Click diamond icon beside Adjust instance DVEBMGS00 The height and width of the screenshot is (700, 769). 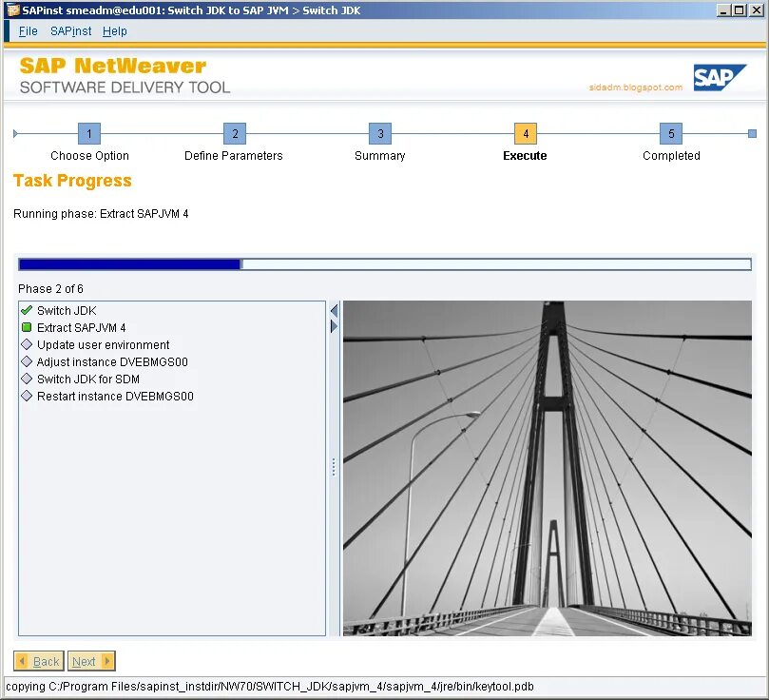pos(27,361)
